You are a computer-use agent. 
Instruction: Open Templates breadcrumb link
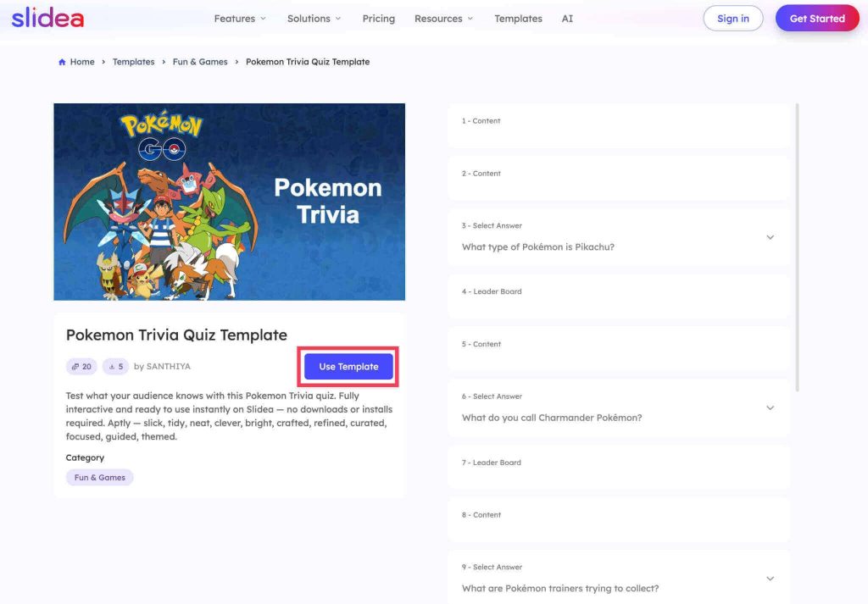click(x=133, y=62)
